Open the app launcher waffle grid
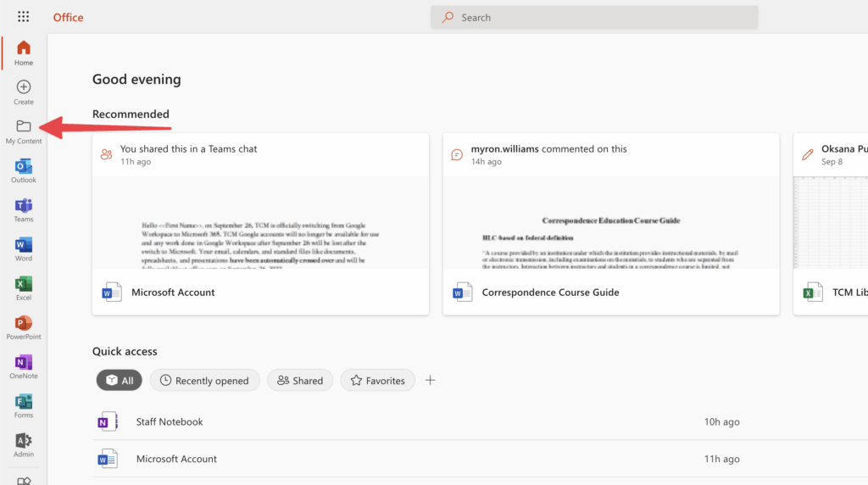The width and height of the screenshot is (868, 485). coord(23,17)
